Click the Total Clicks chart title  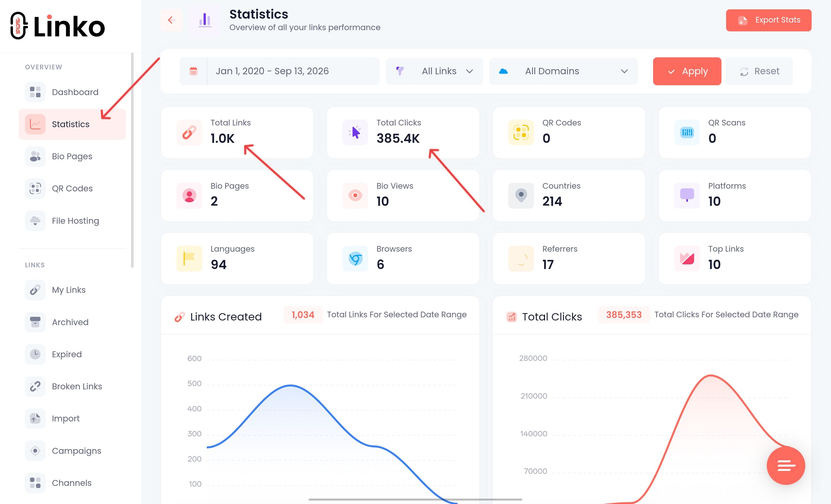tap(552, 317)
